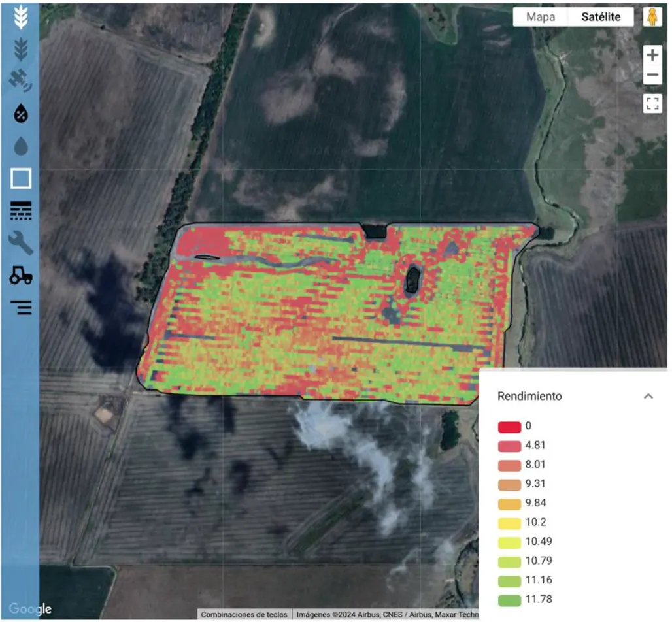Select the plain water drop icon
This screenshot has width=672, height=622.
coord(20,146)
